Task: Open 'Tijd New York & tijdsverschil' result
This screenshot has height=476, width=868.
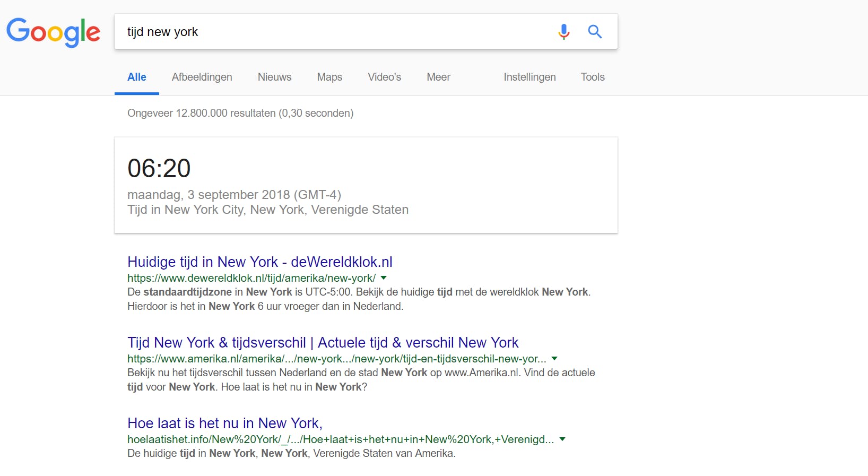Action: (x=323, y=342)
